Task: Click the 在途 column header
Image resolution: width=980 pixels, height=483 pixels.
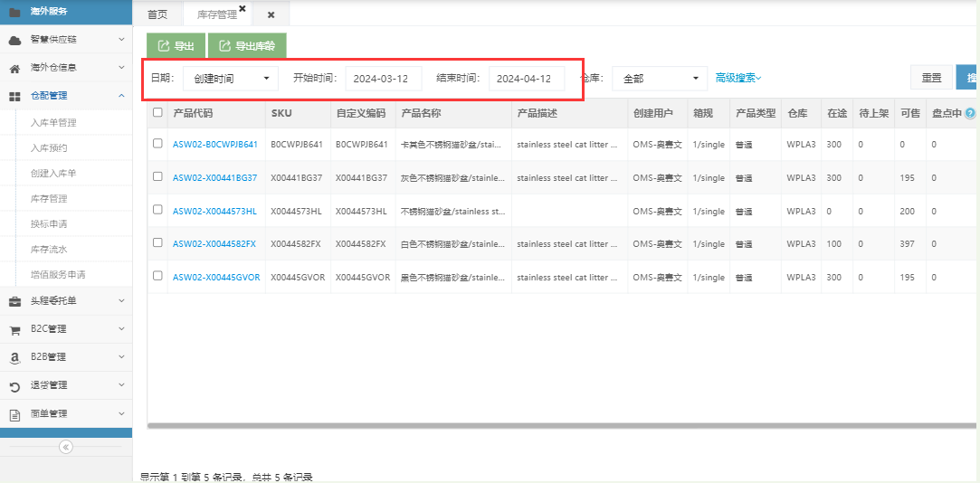Action: coord(836,113)
